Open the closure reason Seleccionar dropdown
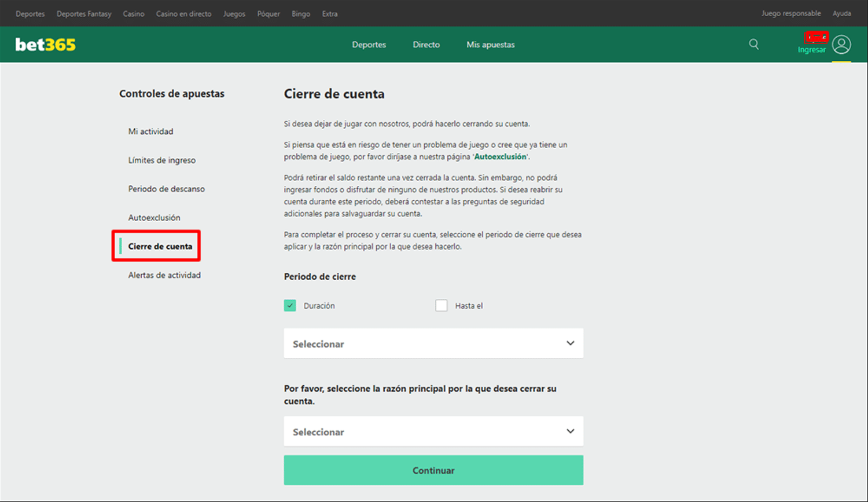This screenshot has height=502, width=868. pos(433,431)
